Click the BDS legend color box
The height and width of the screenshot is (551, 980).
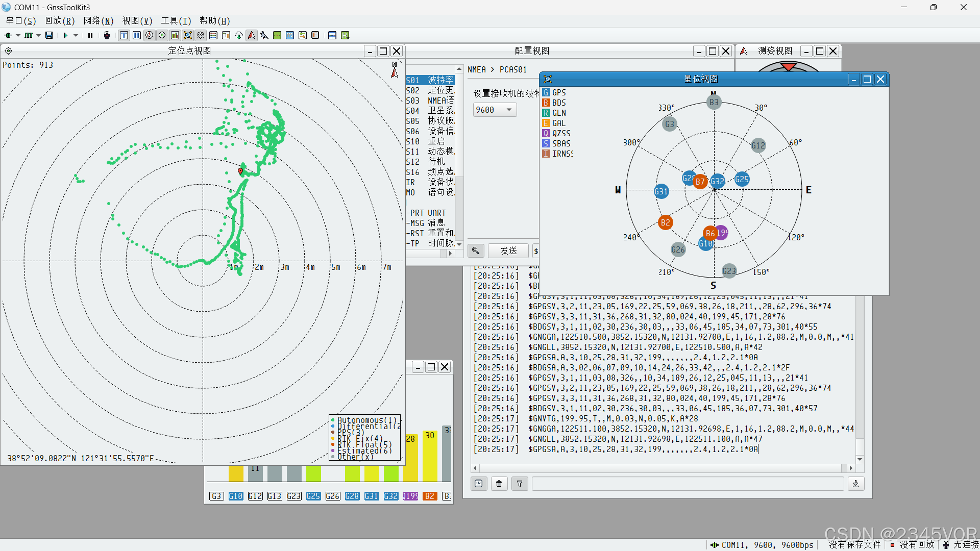click(546, 103)
